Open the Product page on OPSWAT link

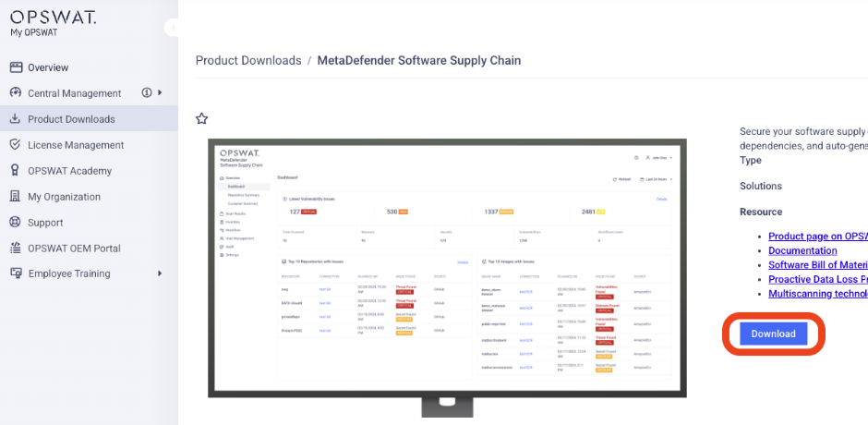pyautogui.click(x=818, y=236)
